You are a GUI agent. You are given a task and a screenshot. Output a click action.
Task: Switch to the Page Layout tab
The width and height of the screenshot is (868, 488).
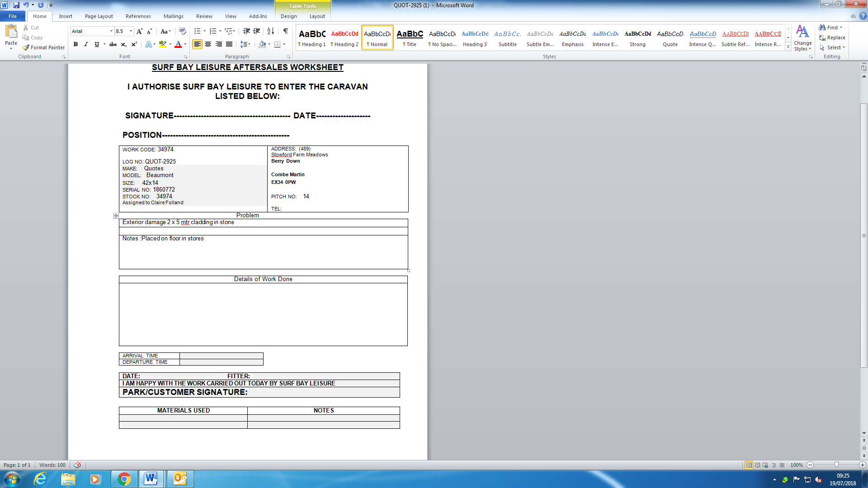pyautogui.click(x=99, y=16)
